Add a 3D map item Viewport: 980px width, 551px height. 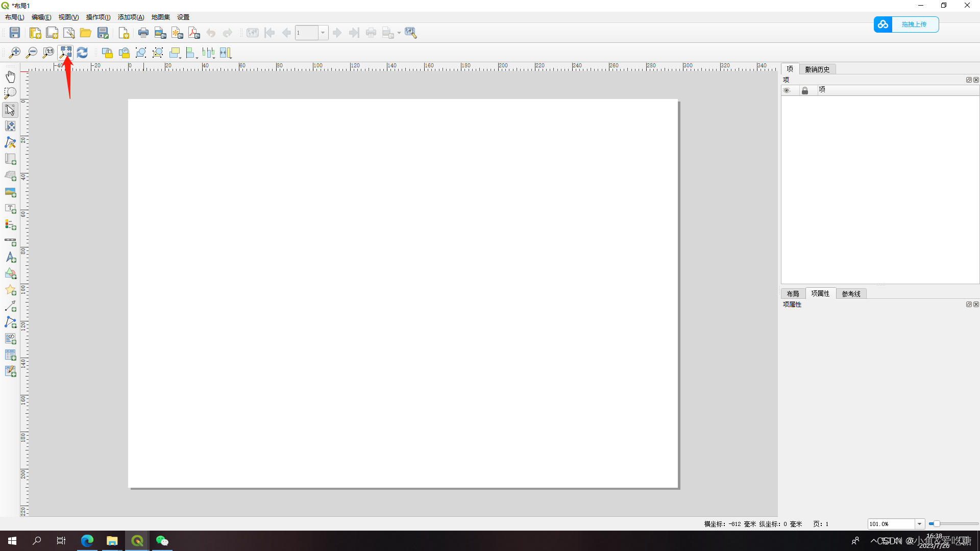tap(10, 176)
